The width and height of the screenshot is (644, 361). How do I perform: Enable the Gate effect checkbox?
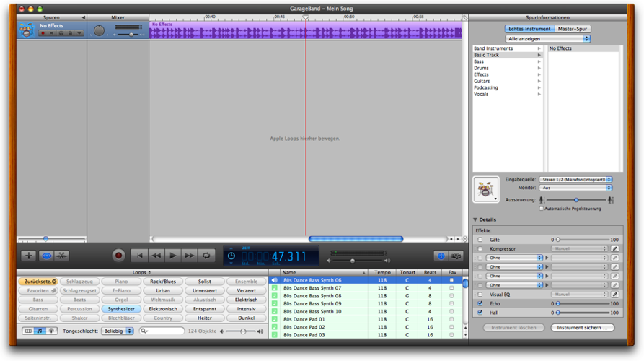(480, 240)
